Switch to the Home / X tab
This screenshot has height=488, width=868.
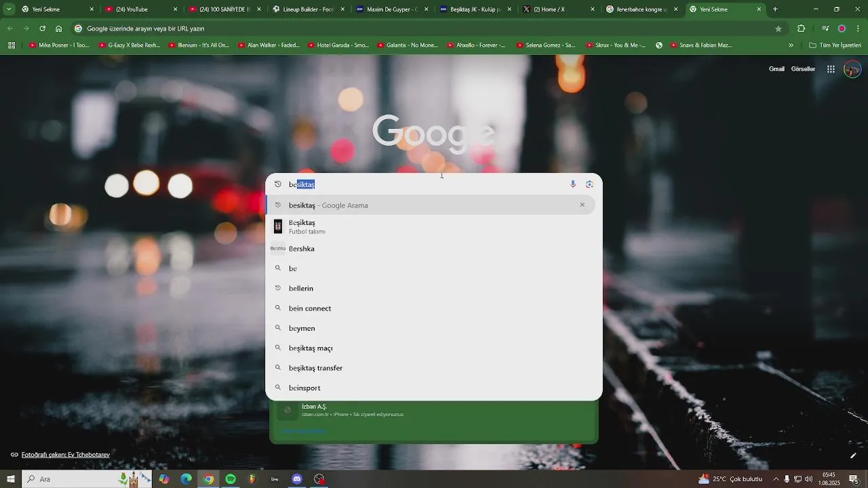560,9
